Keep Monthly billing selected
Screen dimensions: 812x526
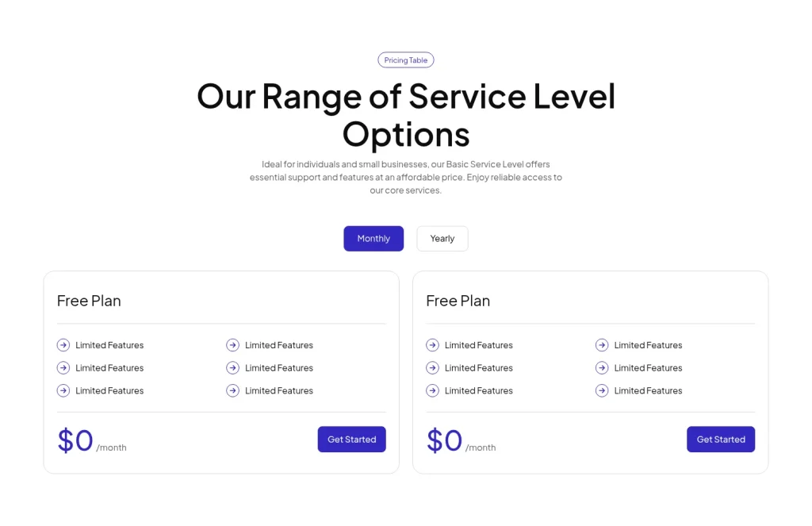click(x=373, y=238)
